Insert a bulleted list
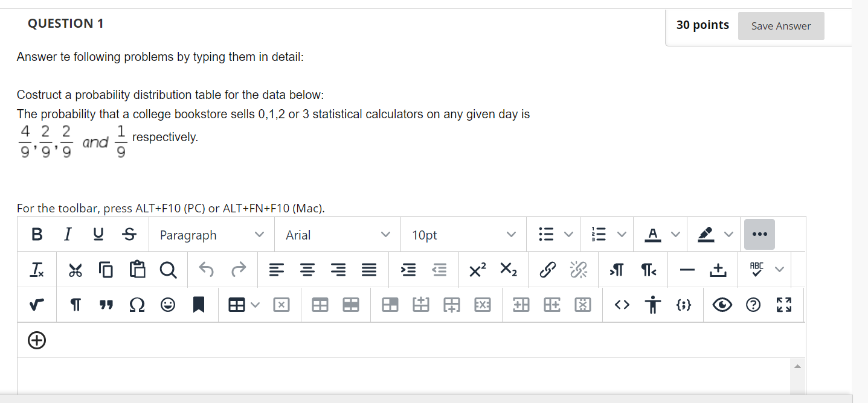868x403 pixels. [545, 235]
